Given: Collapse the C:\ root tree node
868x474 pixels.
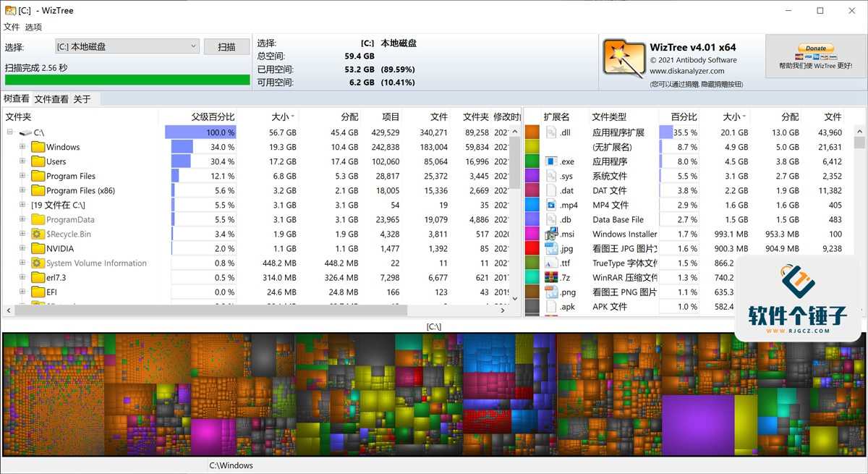Looking at the screenshot, I should coord(10,132).
